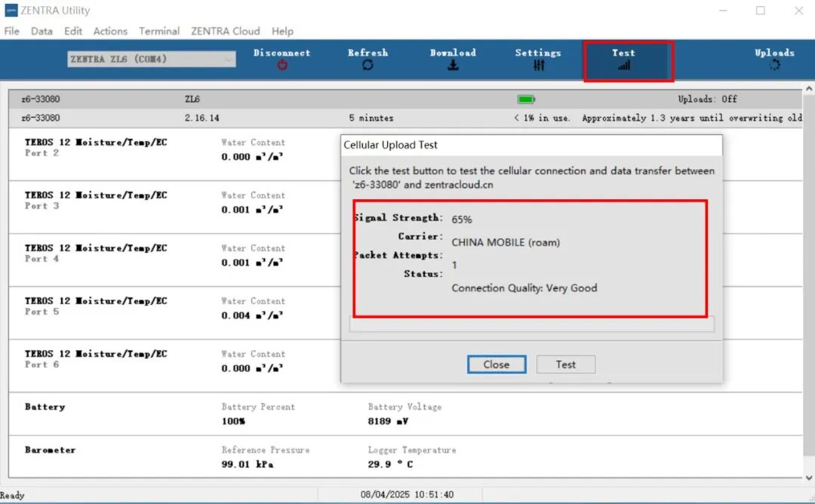
Task: Open the Actions menu
Action: 110,31
